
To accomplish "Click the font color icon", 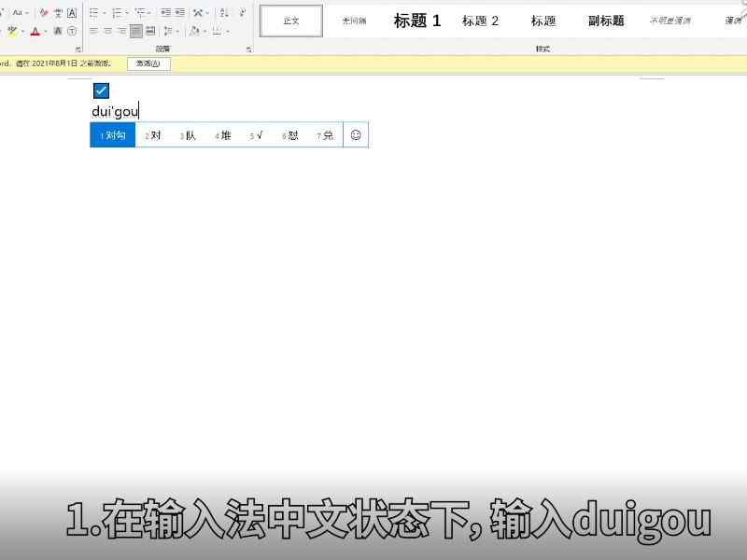I will [x=34, y=31].
